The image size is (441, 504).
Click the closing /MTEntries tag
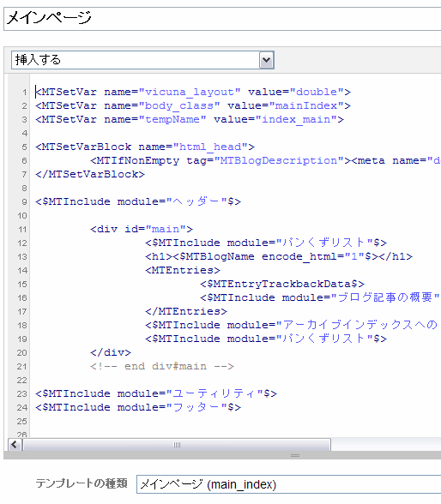coord(186,311)
